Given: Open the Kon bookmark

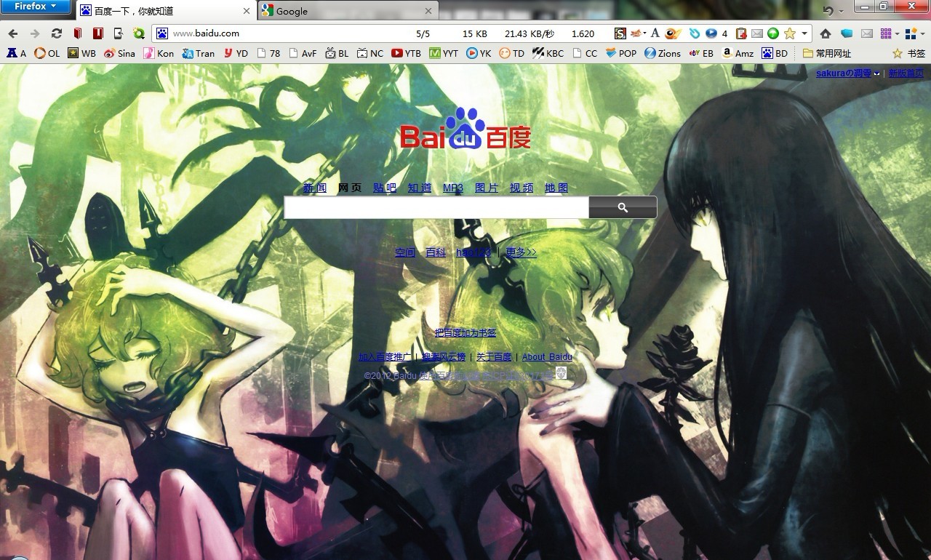Looking at the screenshot, I should pos(159,53).
